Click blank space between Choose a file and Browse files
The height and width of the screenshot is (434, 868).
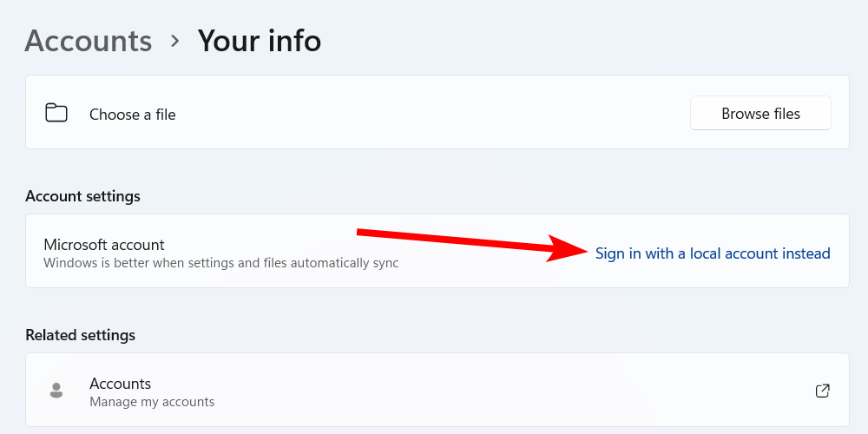pos(434,113)
